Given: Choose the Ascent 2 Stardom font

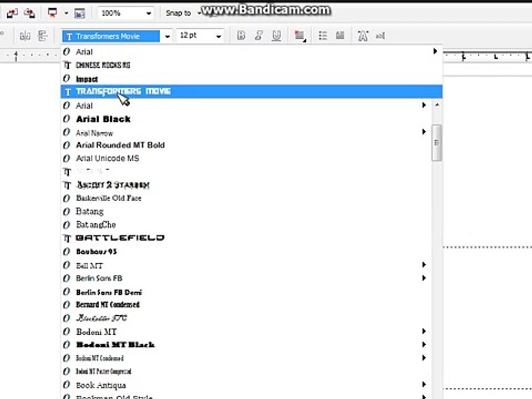Looking at the screenshot, I should tap(246, 185).
